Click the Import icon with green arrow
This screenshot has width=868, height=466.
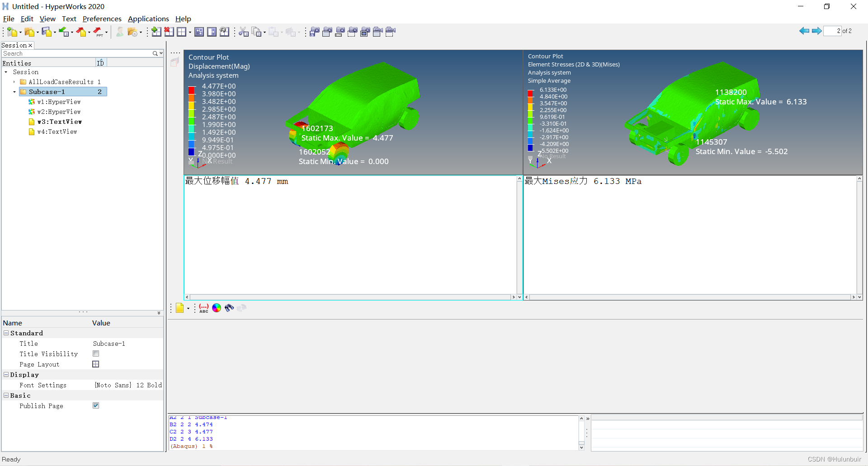click(63, 32)
